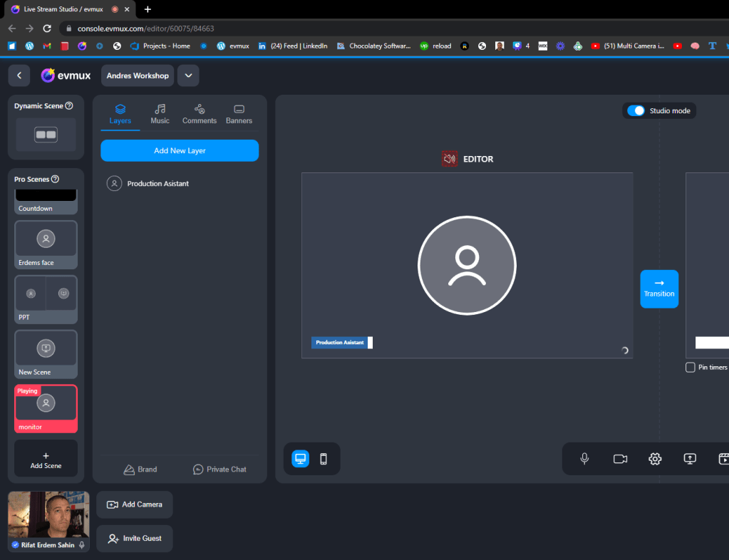Open the LinkedIn Feed bookmark
This screenshot has width=729, height=560.
293,46
